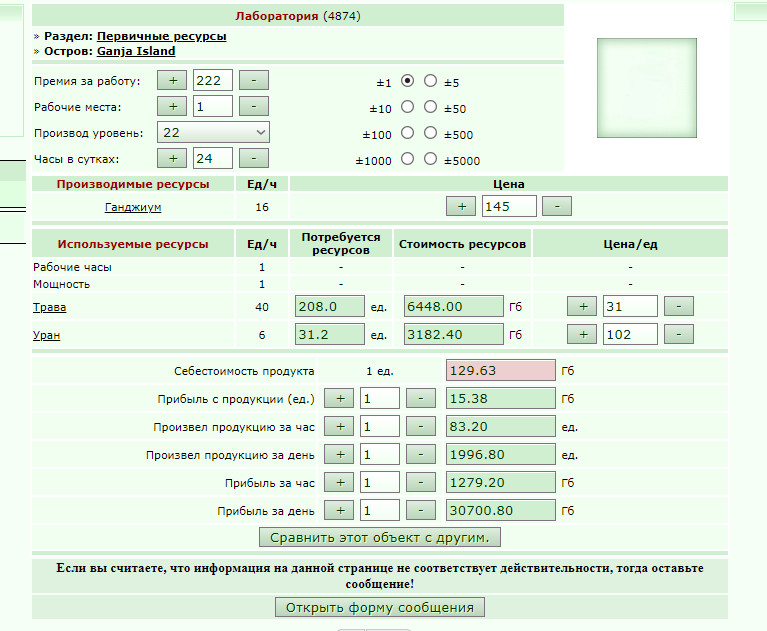Click the Лаборатория building image placeholder
The image size is (767, 631).
647,88
